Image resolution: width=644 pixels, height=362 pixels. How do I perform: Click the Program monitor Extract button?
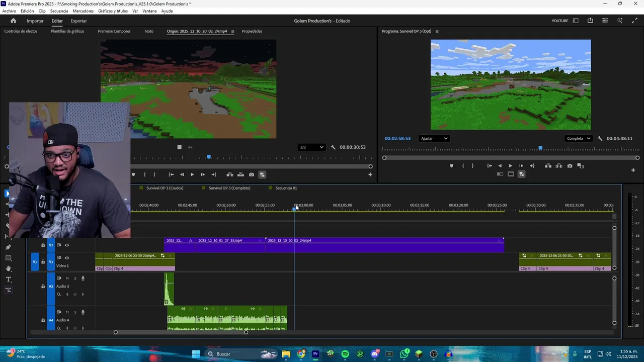559,166
